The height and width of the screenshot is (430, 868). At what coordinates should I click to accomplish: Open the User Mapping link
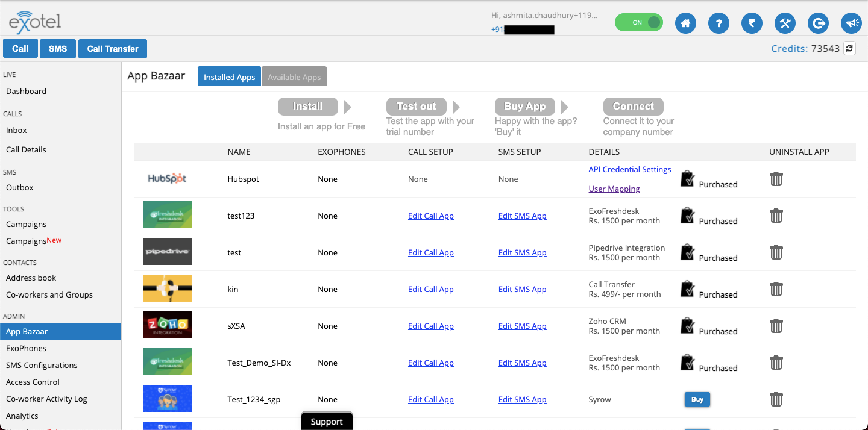click(614, 189)
